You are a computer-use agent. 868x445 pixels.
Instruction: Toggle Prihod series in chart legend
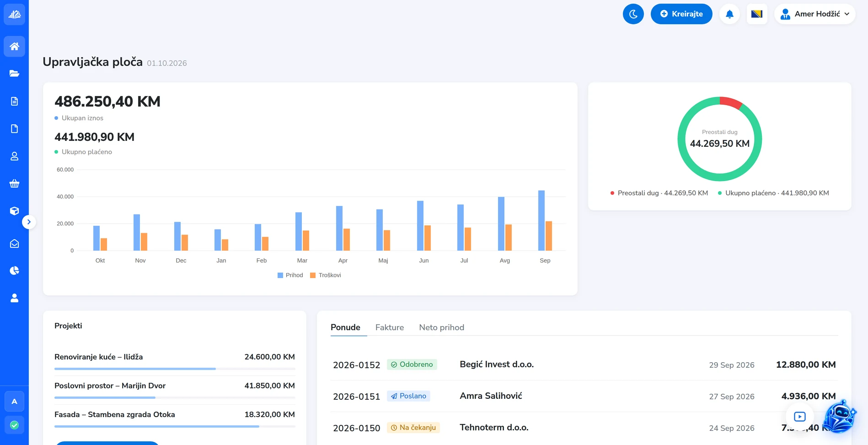pos(290,275)
